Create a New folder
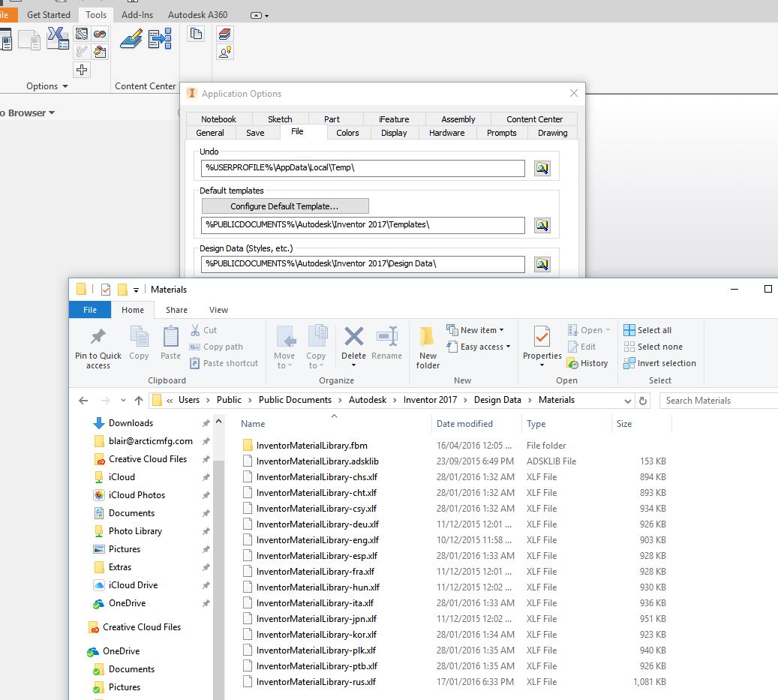778x700 pixels. tap(428, 348)
